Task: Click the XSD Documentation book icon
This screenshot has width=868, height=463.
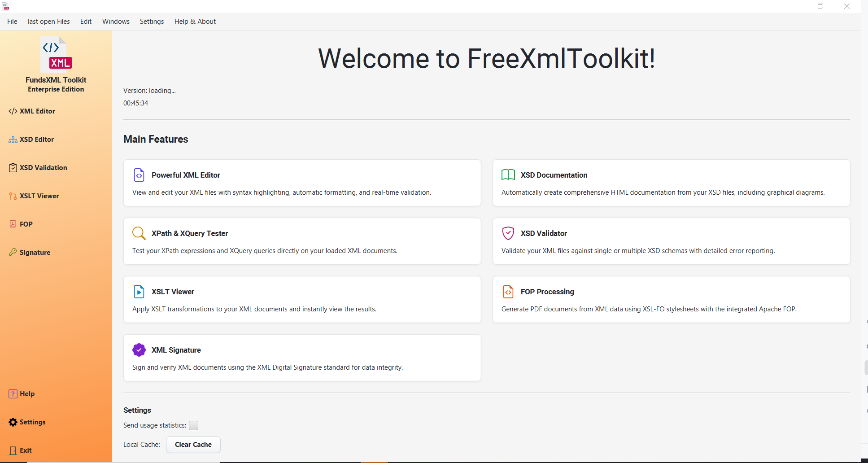Action: [x=508, y=175]
